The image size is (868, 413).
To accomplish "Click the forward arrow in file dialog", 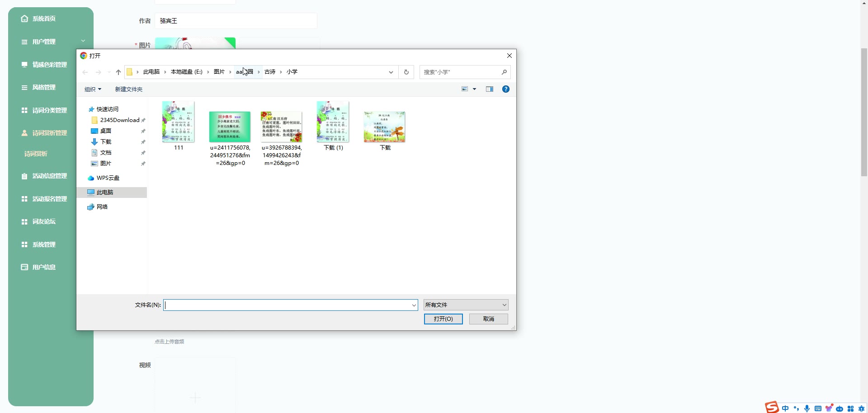I will click(98, 72).
